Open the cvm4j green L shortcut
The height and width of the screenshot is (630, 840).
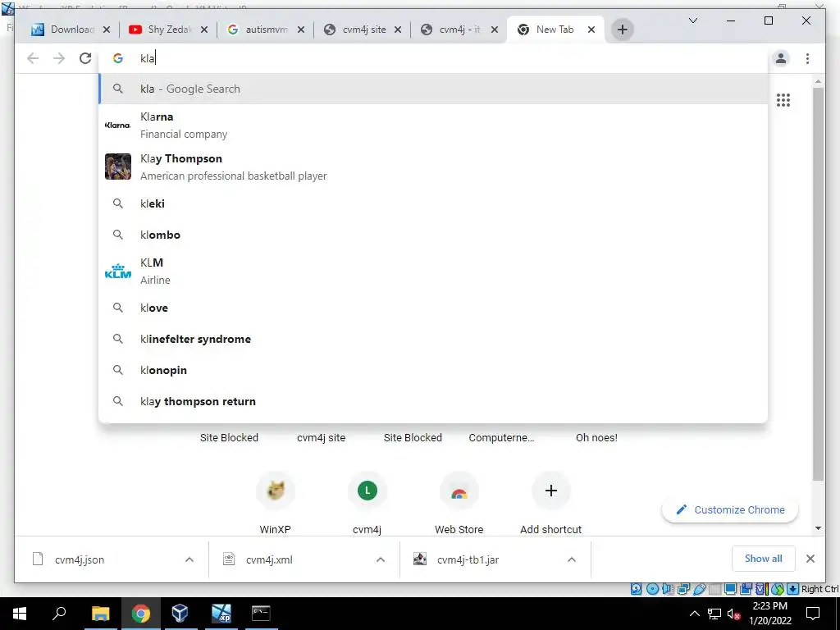tap(367, 491)
